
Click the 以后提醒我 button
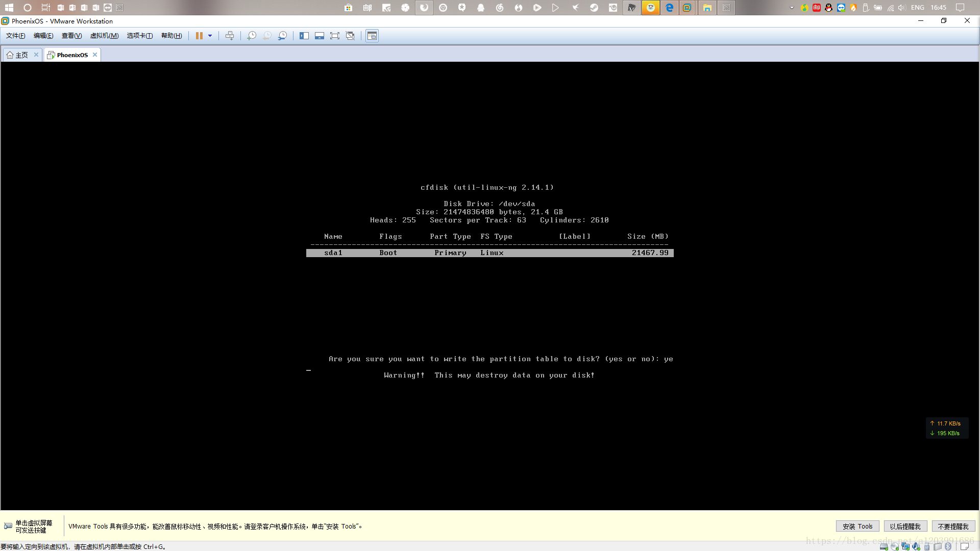[905, 527]
